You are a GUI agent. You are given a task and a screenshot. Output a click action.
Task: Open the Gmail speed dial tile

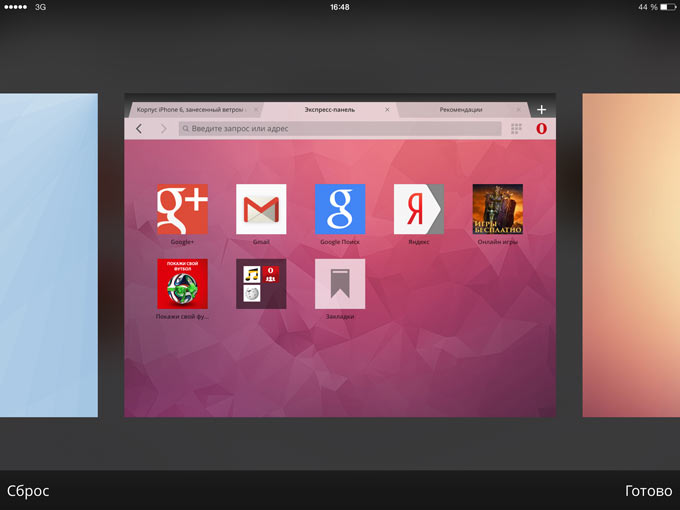coord(261,209)
